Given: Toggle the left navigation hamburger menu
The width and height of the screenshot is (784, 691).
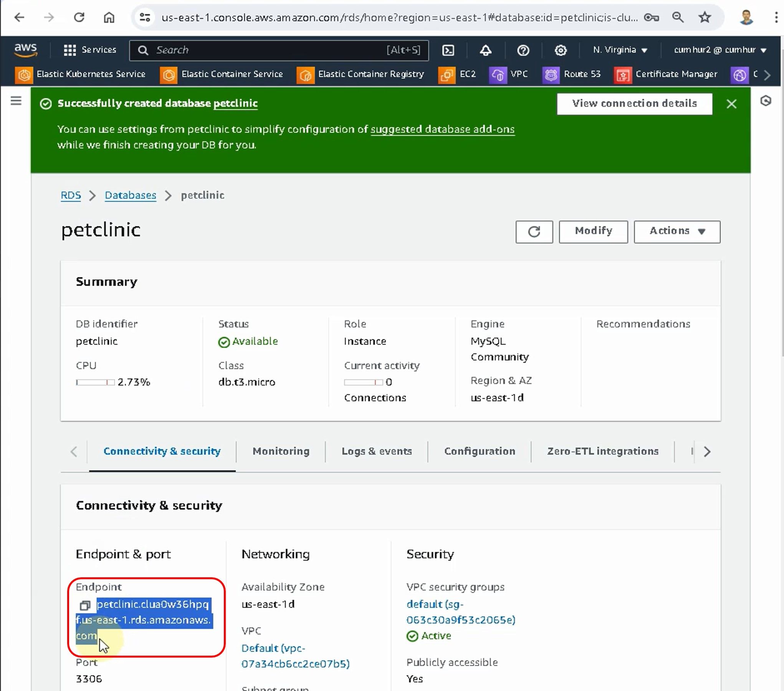Looking at the screenshot, I should [x=16, y=101].
